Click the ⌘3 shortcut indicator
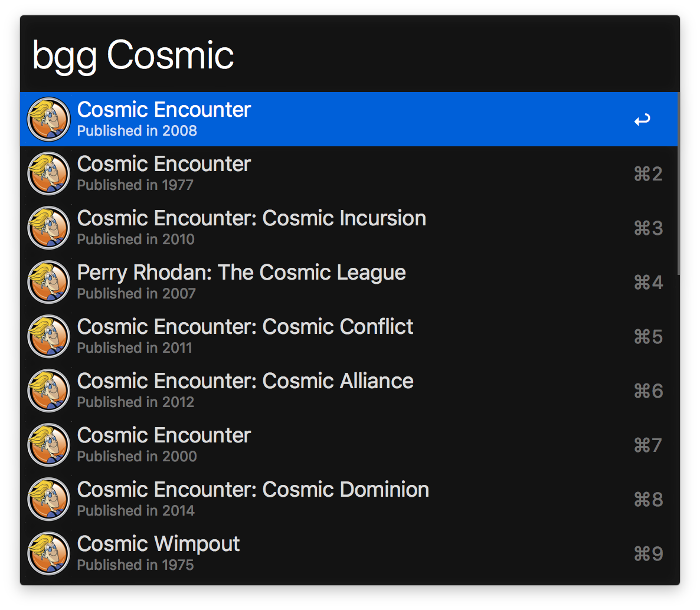Viewport: 700px width, 610px height. [x=648, y=228]
